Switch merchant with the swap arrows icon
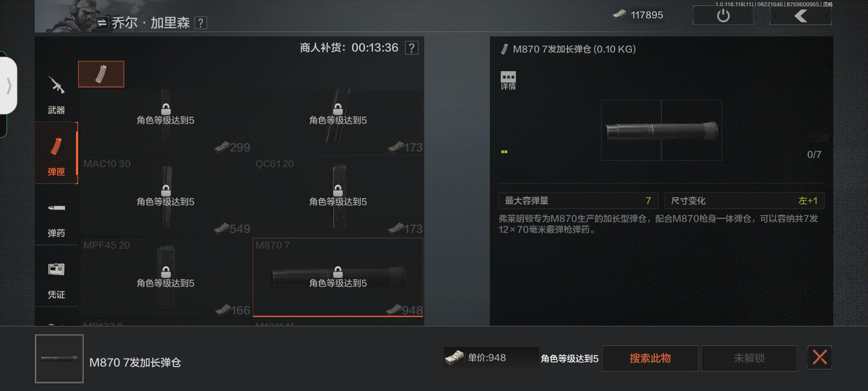The height and width of the screenshot is (391, 868). 102,23
